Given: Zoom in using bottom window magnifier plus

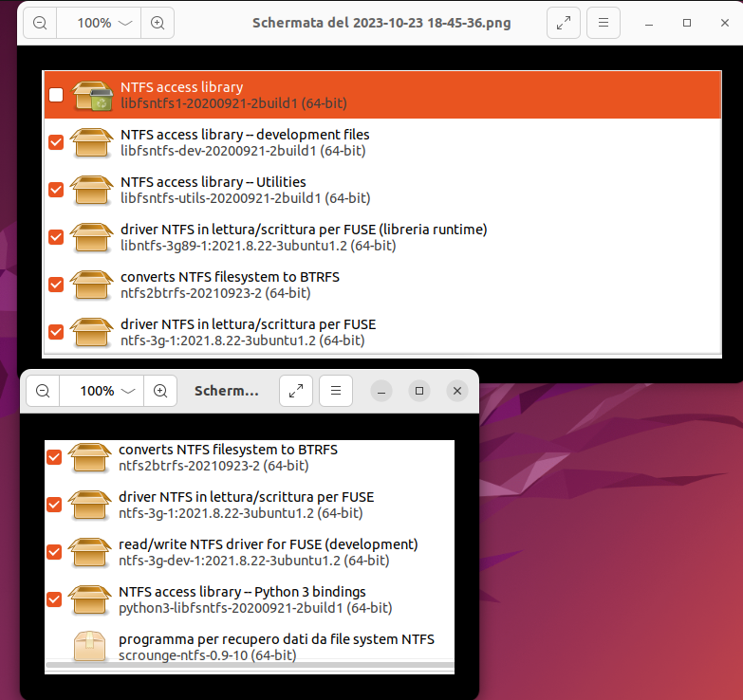Looking at the screenshot, I should click(x=160, y=391).
